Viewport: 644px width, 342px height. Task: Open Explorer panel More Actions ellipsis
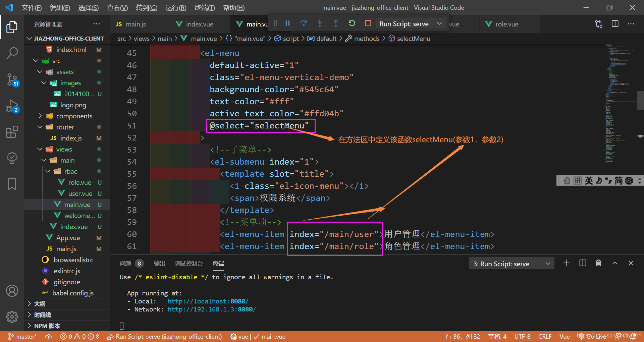[97, 24]
